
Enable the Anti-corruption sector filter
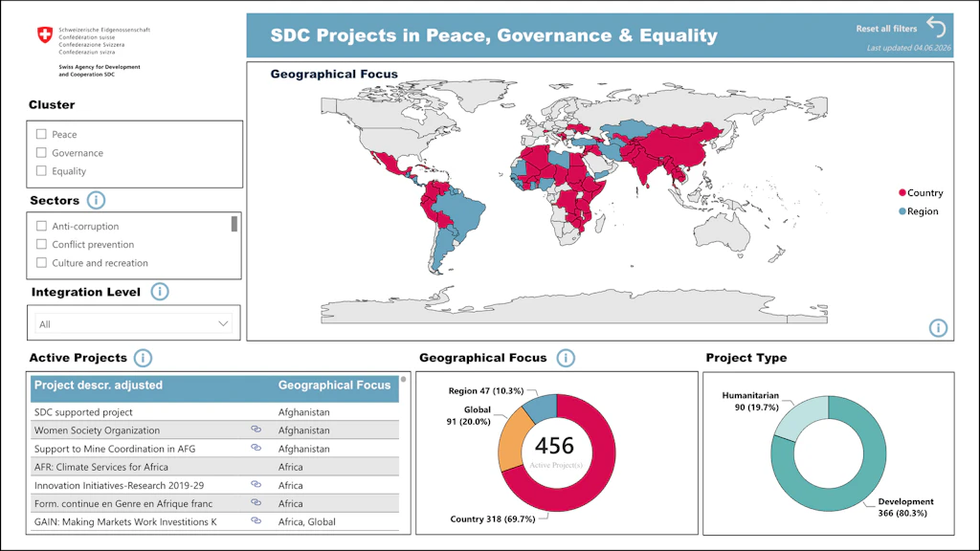click(x=41, y=226)
